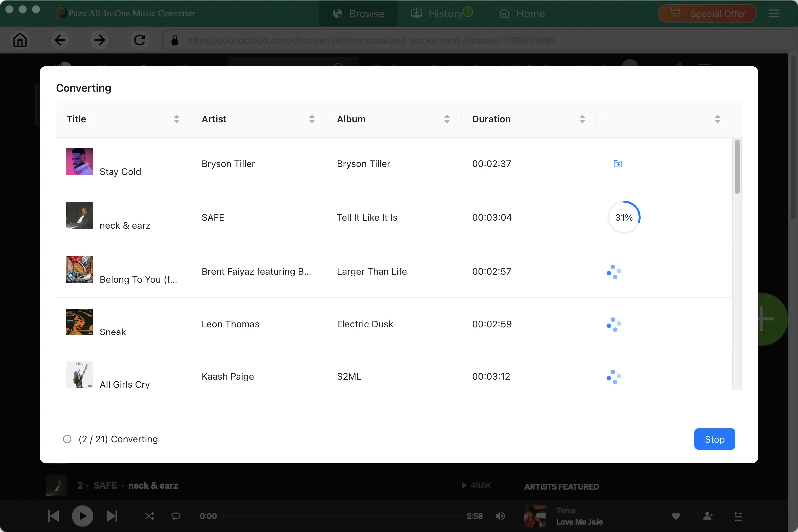
Task: Open the Special Offer button
Action: [x=707, y=14]
